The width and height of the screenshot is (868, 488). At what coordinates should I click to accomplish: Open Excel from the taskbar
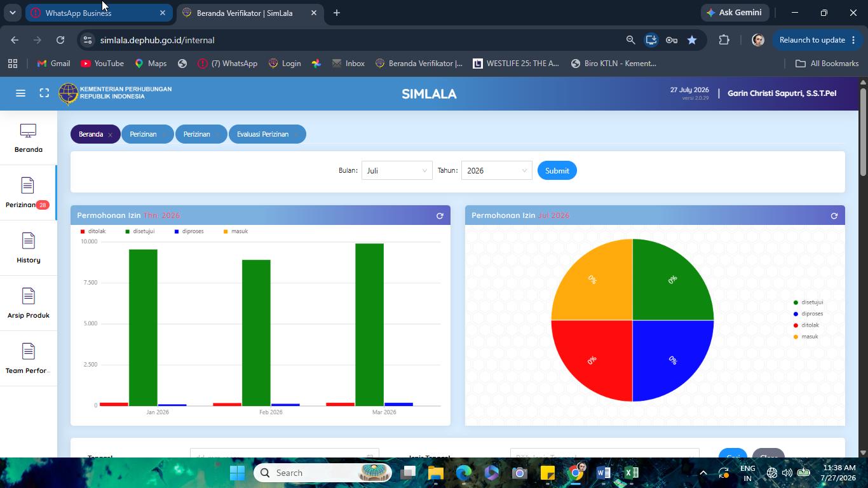pyautogui.click(x=632, y=473)
